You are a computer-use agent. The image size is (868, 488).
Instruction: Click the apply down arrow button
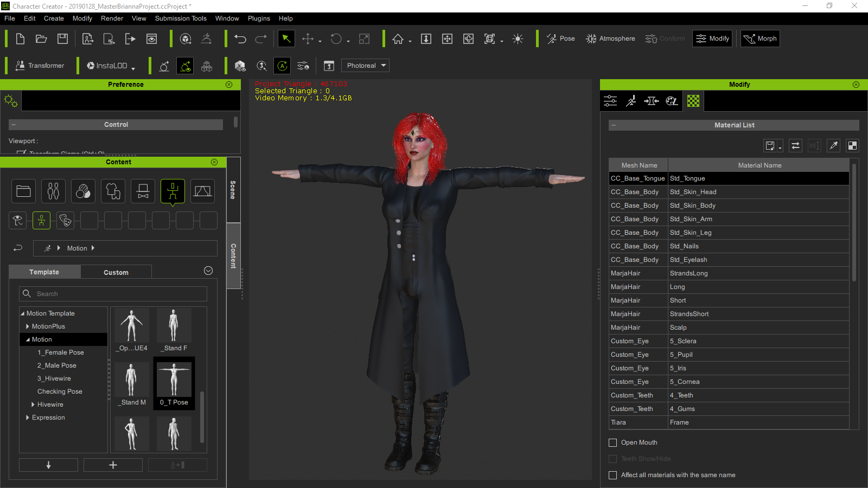coord(48,465)
